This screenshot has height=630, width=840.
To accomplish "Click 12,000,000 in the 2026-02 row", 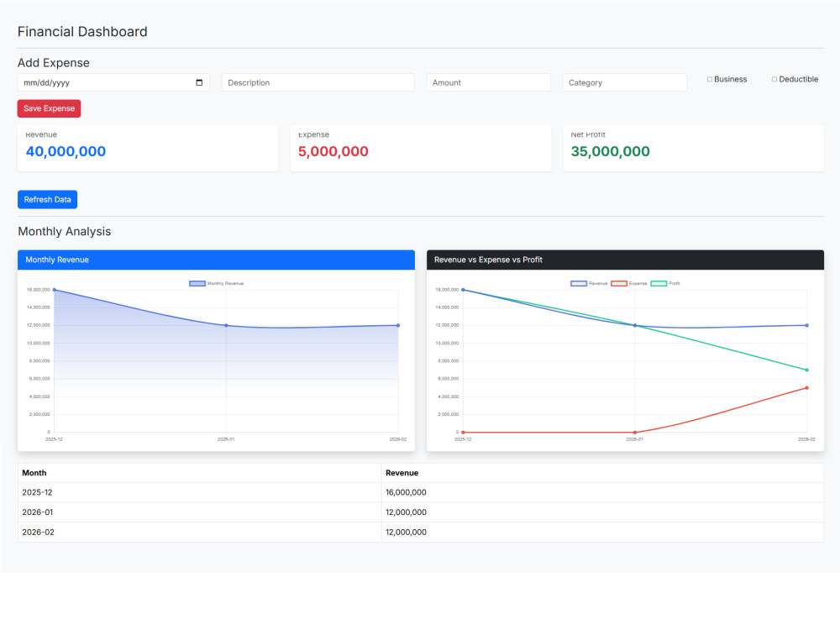I will 602,532.
